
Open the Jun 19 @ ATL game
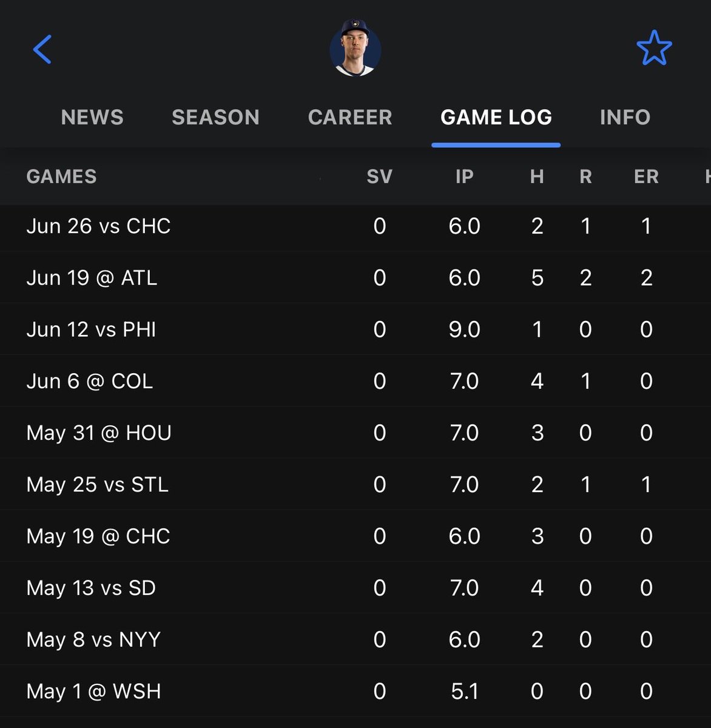point(355,278)
